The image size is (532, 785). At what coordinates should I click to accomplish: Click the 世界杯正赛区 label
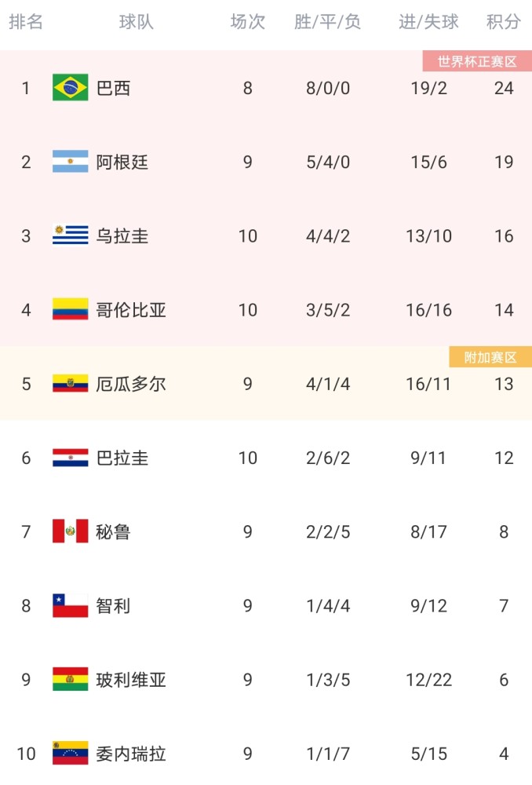click(477, 61)
